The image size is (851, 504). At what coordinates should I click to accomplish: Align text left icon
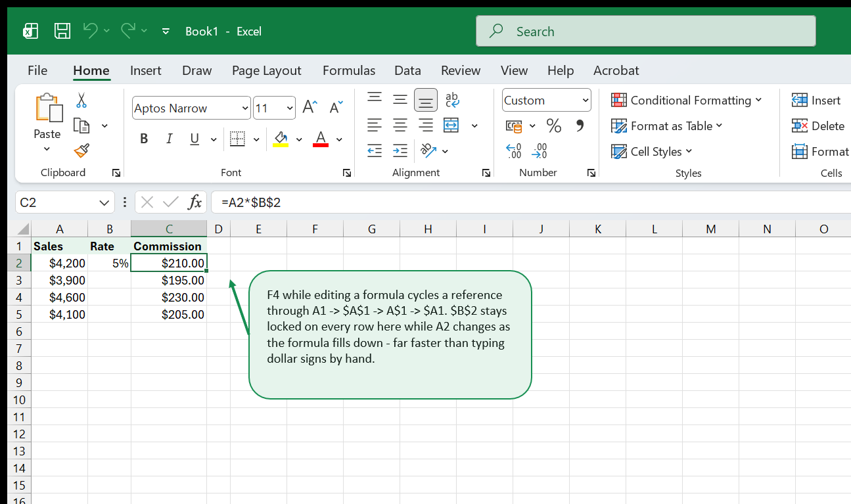[x=375, y=125]
